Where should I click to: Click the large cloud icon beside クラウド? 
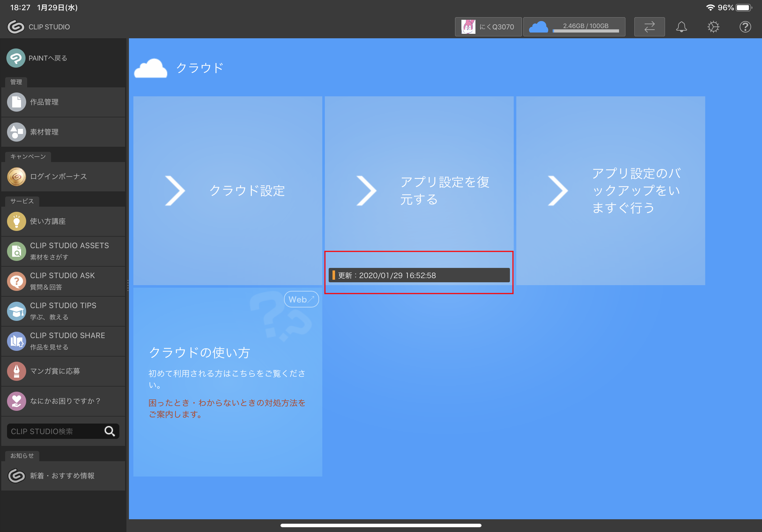coord(150,68)
